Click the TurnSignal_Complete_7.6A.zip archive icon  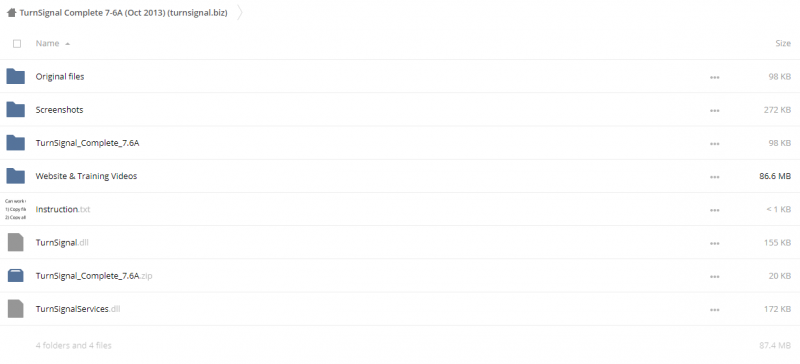15,276
